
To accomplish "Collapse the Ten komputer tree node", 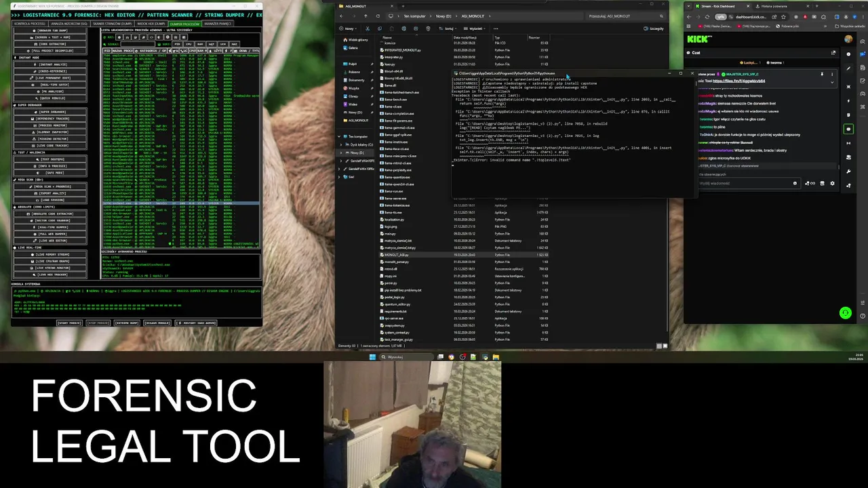I will (339, 137).
